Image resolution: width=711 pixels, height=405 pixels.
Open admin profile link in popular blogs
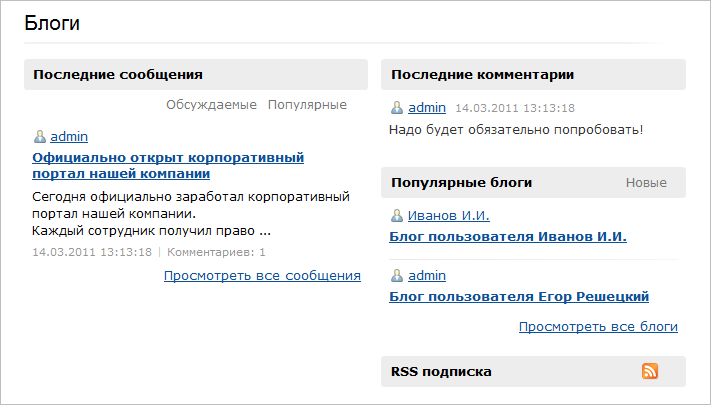coord(426,276)
